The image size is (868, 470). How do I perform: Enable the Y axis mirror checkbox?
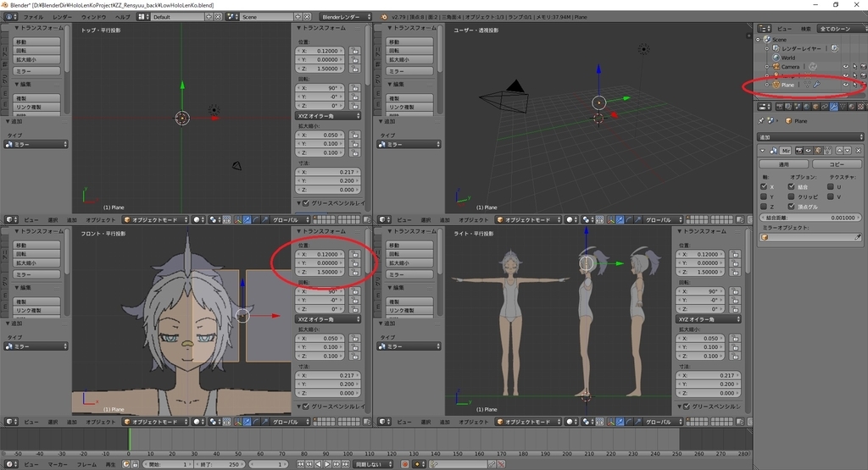pyautogui.click(x=764, y=196)
